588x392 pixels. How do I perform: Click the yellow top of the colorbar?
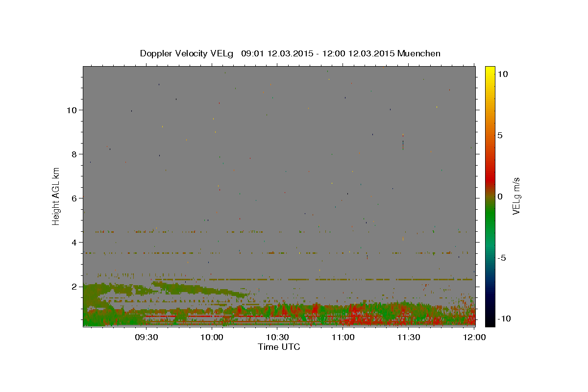click(490, 71)
